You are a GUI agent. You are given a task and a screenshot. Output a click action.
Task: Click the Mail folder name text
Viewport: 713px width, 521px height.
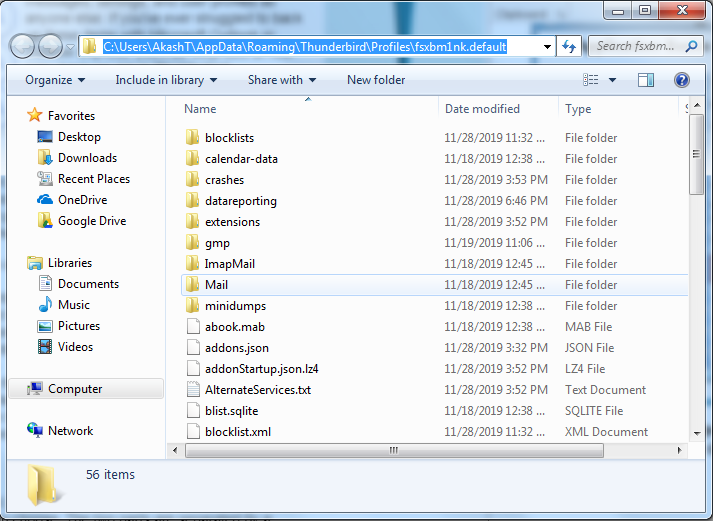click(x=216, y=285)
